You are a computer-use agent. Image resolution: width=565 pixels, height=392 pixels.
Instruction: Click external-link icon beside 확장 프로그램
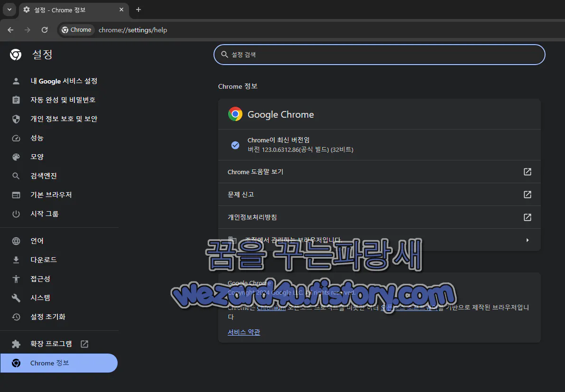point(84,344)
